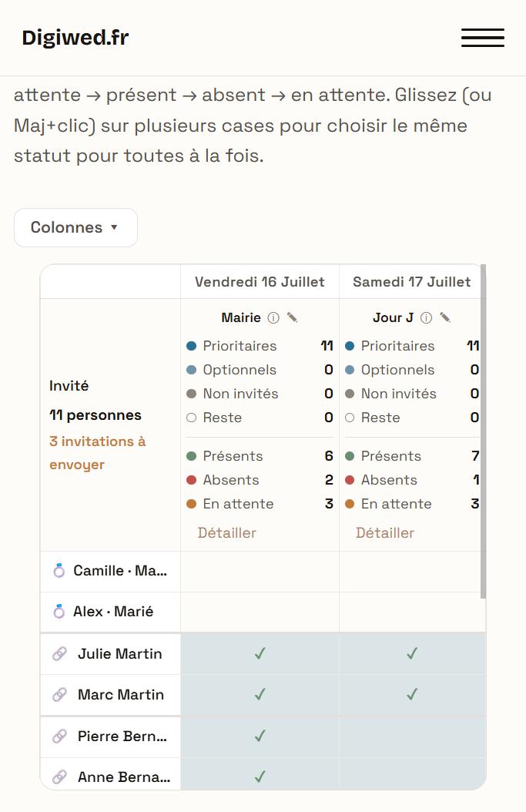Click Prioritaires blue dot under Mairie

[x=192, y=346]
